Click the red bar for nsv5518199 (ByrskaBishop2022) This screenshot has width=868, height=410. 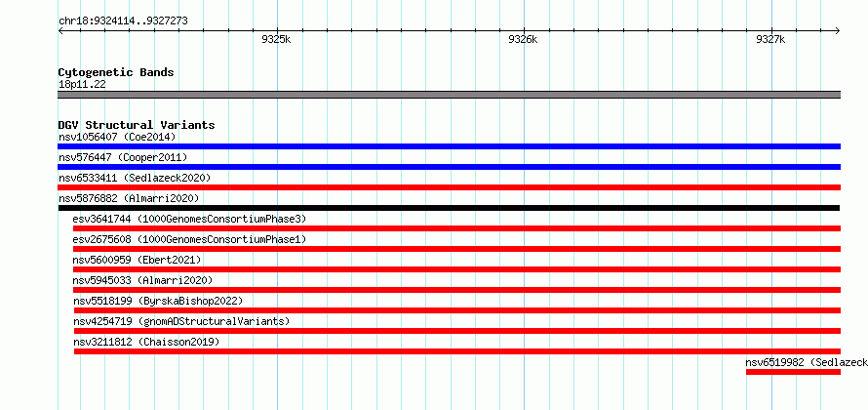[x=457, y=310]
